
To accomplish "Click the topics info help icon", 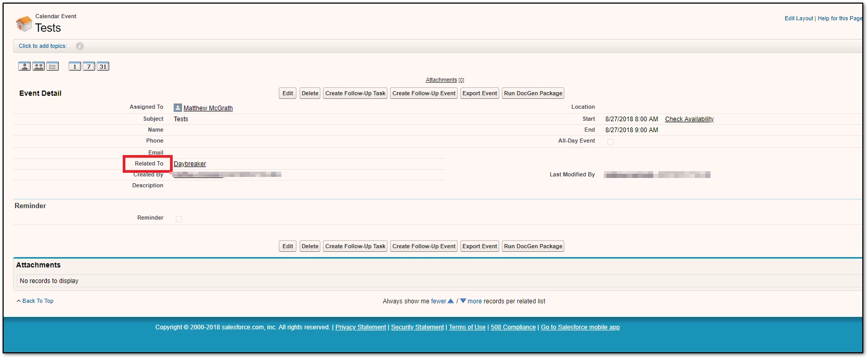I will [x=80, y=46].
